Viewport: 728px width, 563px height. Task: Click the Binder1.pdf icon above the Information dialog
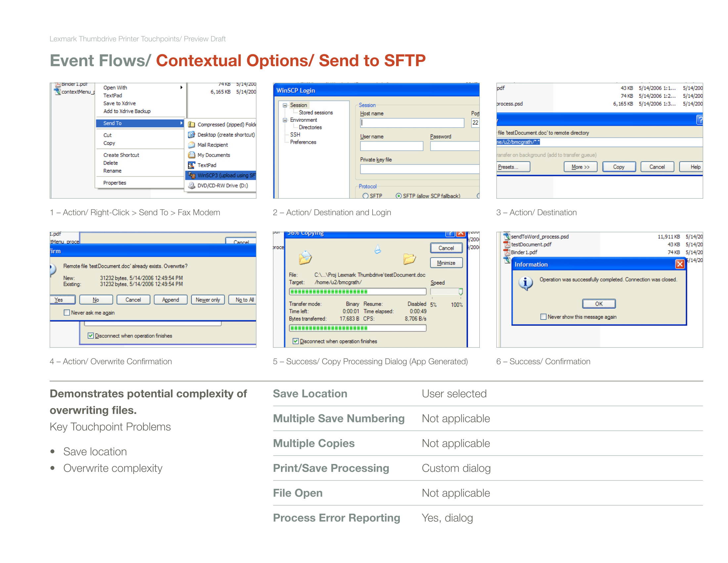(507, 252)
